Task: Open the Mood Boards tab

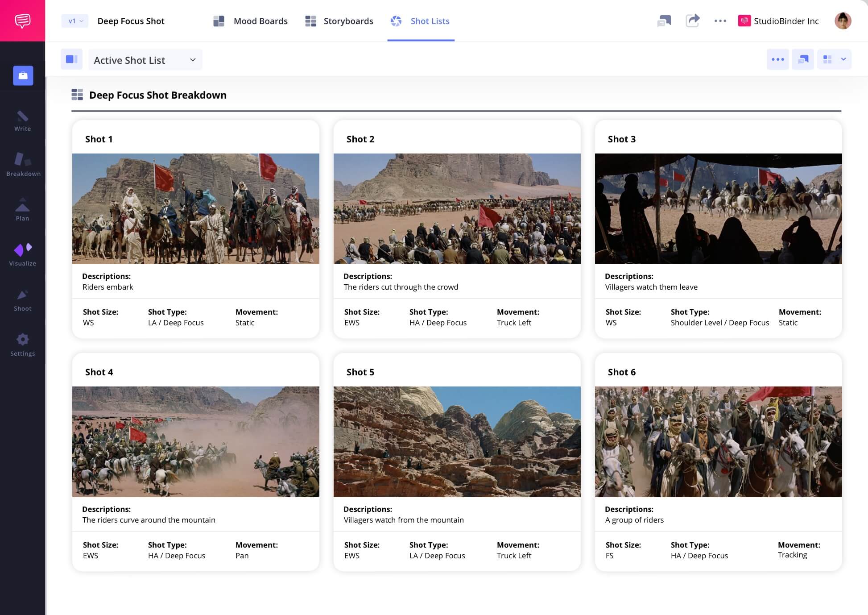Action: [x=260, y=21]
